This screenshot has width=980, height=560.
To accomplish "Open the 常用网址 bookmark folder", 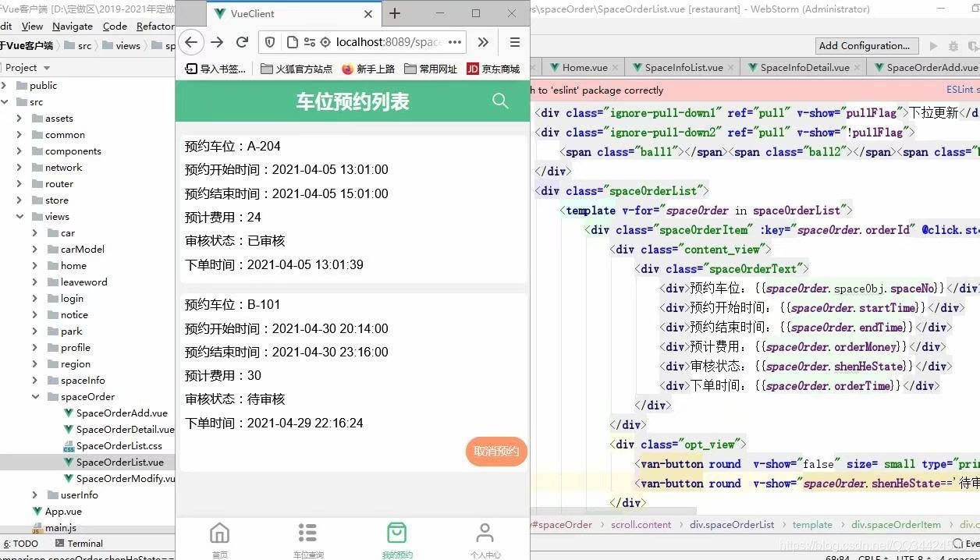I will (431, 69).
